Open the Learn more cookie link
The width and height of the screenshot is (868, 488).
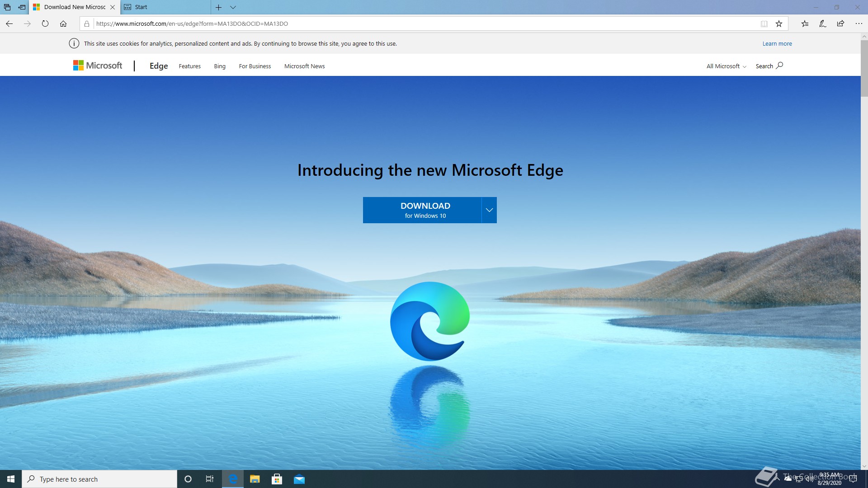pyautogui.click(x=777, y=44)
